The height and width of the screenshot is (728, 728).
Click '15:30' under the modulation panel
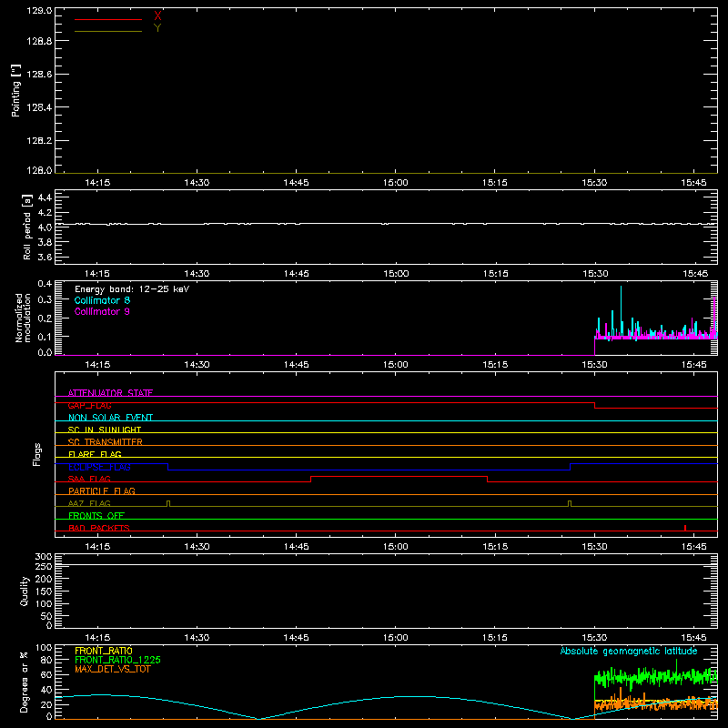point(594,365)
